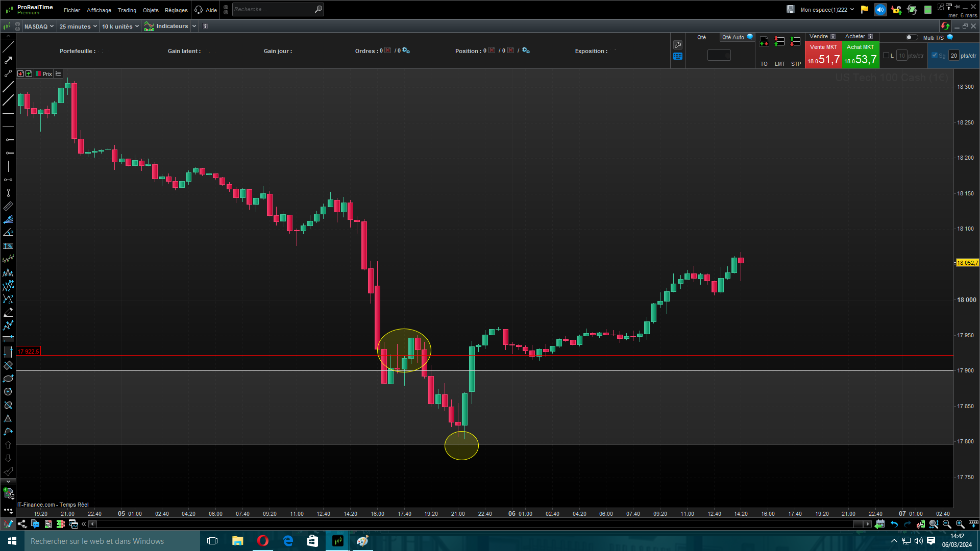Select the STP stop order icon
The image size is (980, 551).
pos(795,42)
